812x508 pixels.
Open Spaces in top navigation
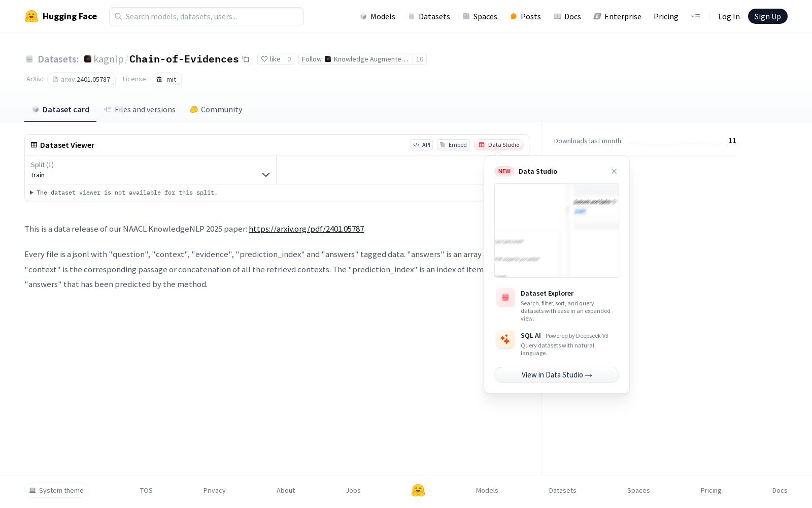tap(480, 16)
